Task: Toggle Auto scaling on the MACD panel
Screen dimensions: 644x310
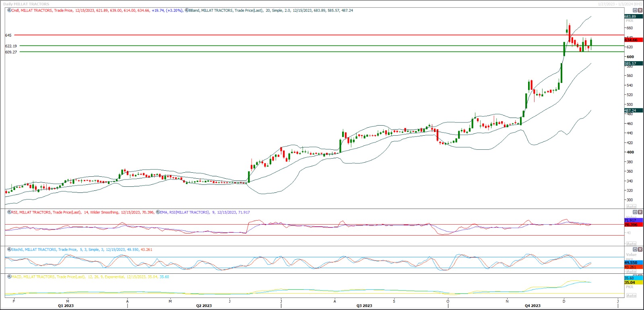Action: pos(631,296)
